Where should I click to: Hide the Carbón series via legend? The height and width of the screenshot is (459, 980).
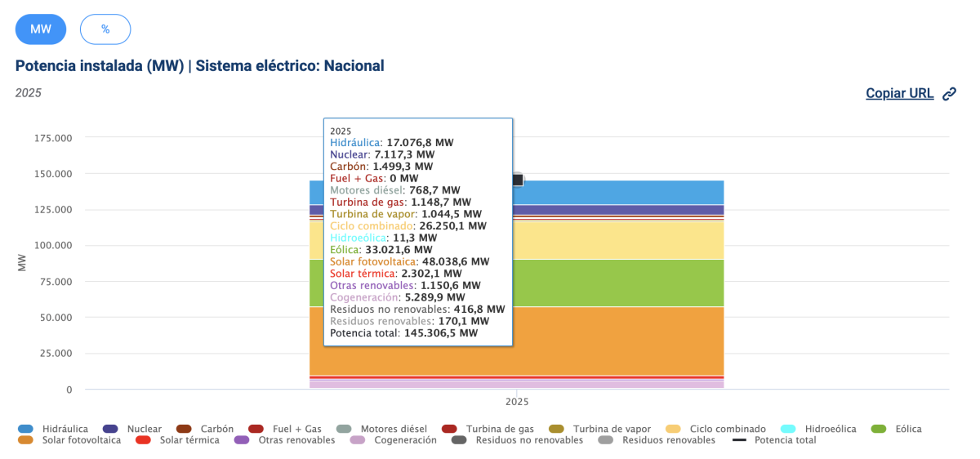point(206,429)
